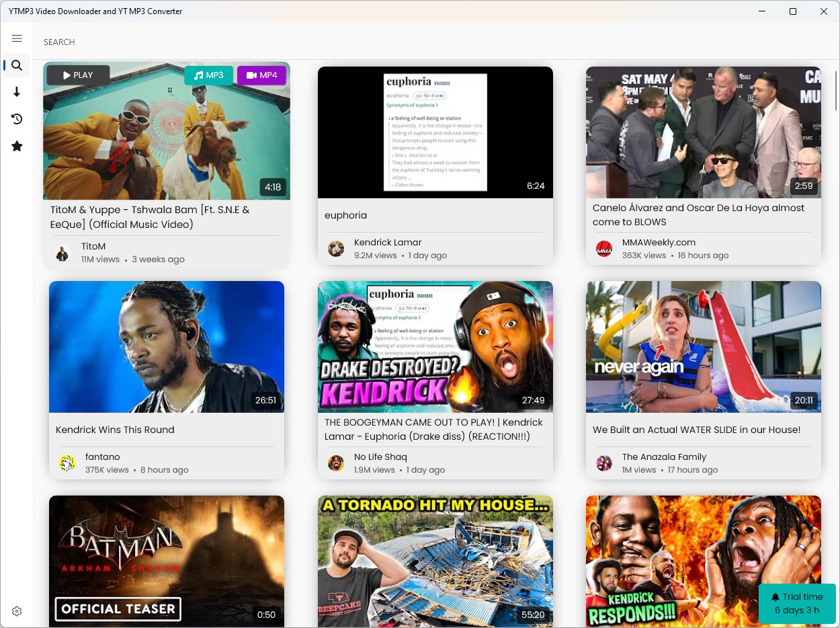Play the Tshwala Bam video
This screenshot has width=840, height=628.
[78, 75]
